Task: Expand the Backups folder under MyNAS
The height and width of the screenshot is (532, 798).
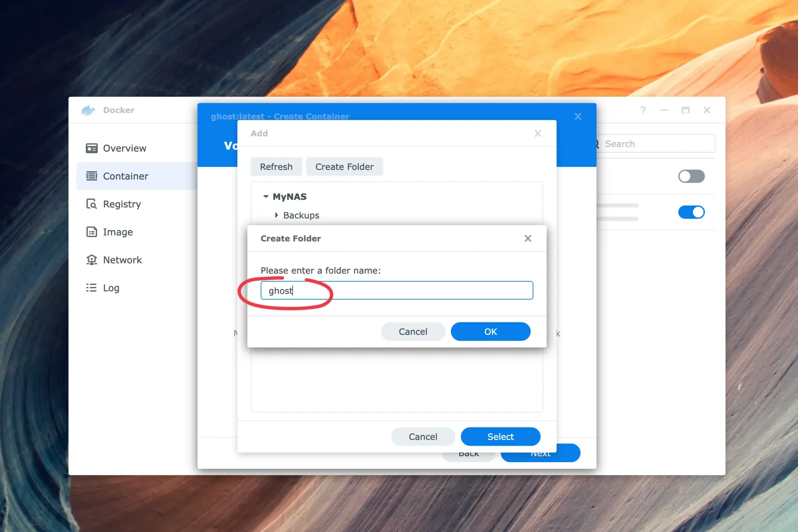Action: tap(277, 215)
